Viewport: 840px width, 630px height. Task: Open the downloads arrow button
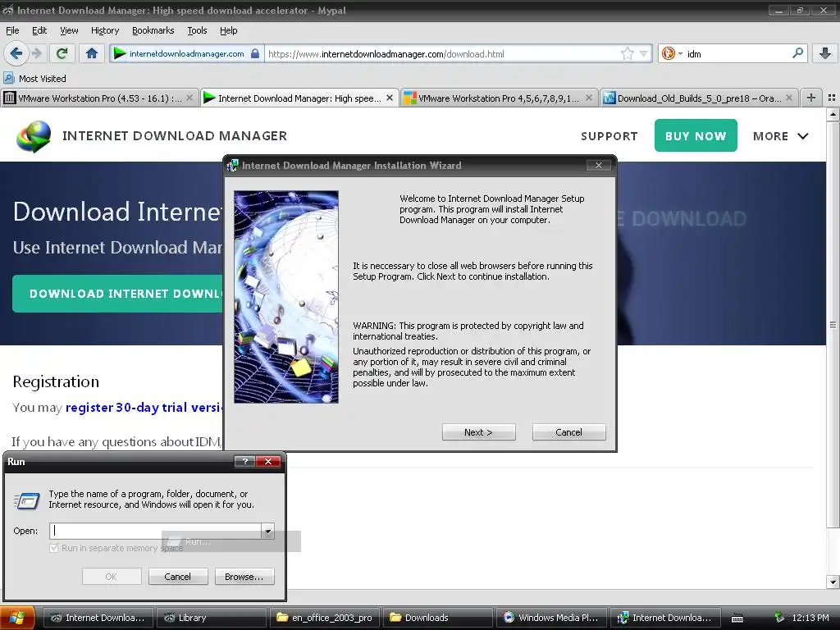pos(825,53)
